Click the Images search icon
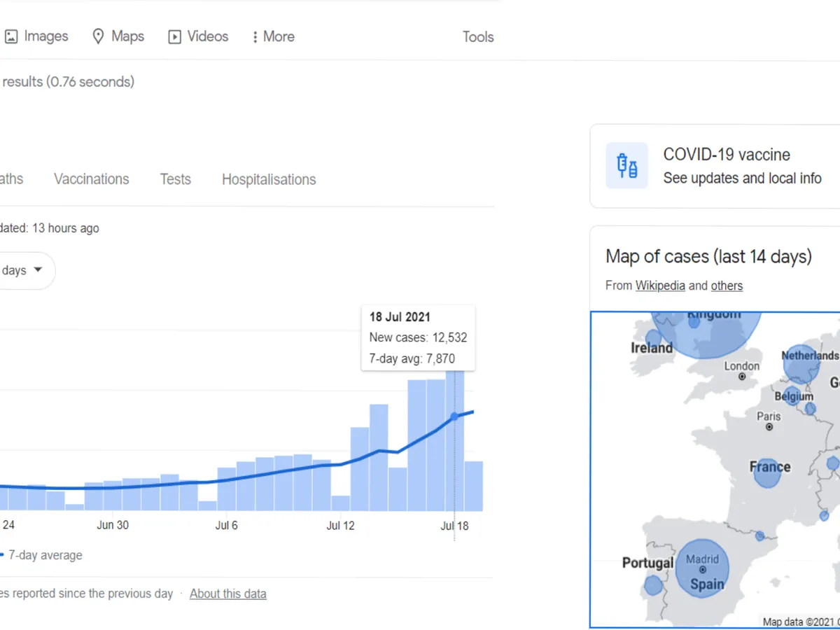The width and height of the screenshot is (840, 630). [11, 36]
